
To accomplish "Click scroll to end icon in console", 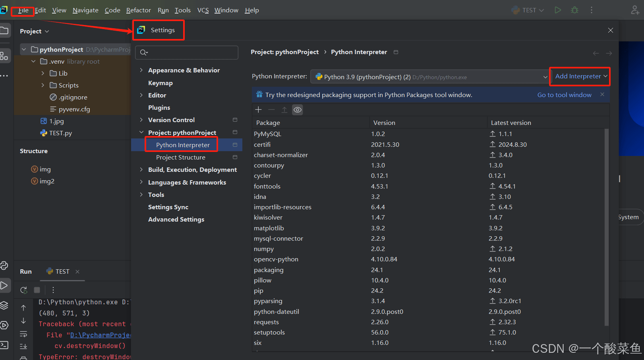I will point(23,346).
